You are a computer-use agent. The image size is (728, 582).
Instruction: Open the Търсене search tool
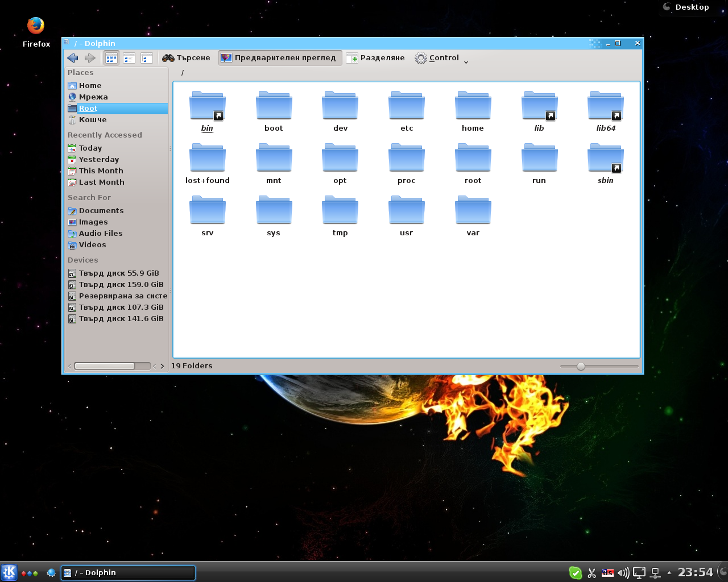(186, 58)
